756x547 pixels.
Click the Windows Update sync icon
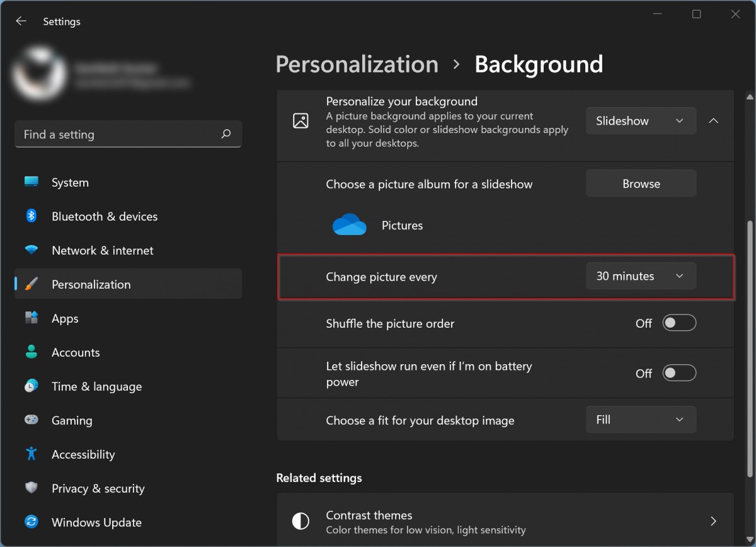31,522
